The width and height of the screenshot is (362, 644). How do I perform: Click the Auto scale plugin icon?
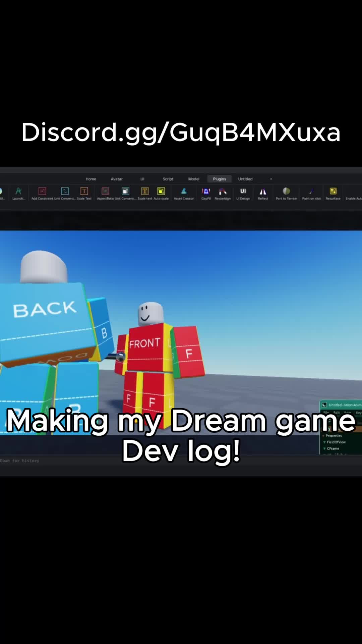(x=161, y=191)
